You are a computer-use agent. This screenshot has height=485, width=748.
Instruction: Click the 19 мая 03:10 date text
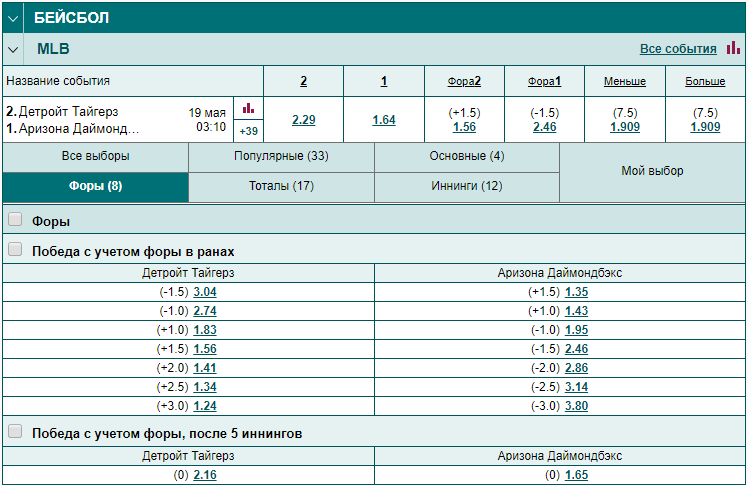click(207, 120)
